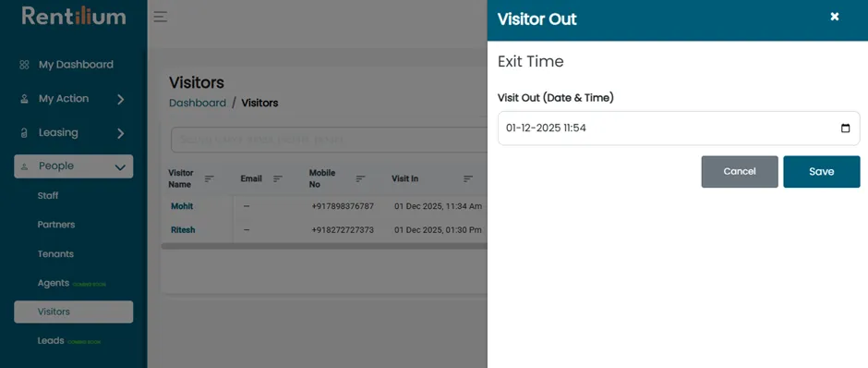868x368 pixels.
Task: Click the My Action person icon
Action: [x=24, y=99]
